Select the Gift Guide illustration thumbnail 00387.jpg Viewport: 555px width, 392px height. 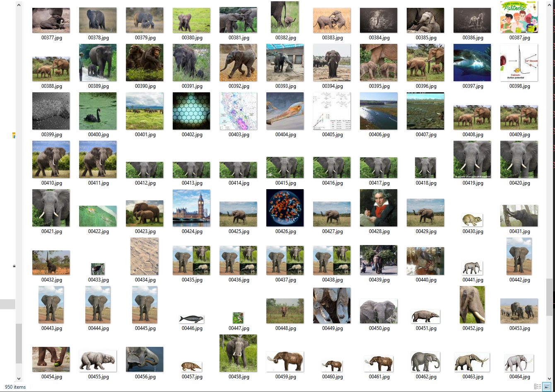519,17
